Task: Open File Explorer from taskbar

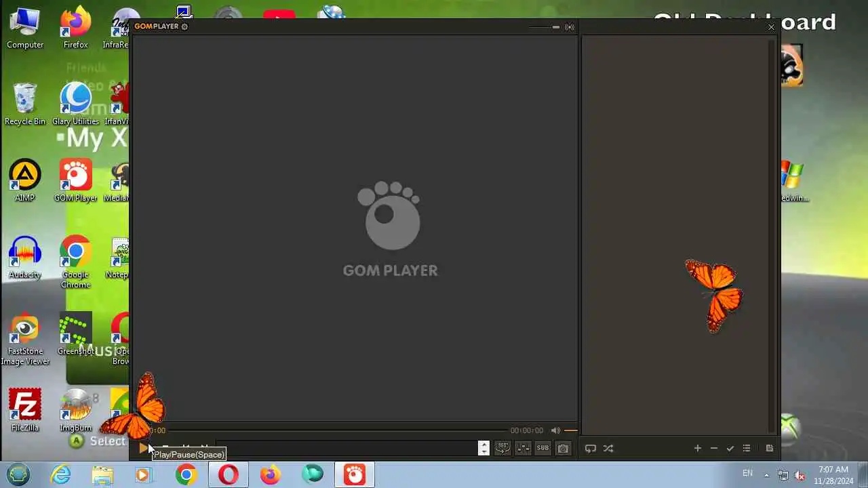Action: pyautogui.click(x=102, y=474)
